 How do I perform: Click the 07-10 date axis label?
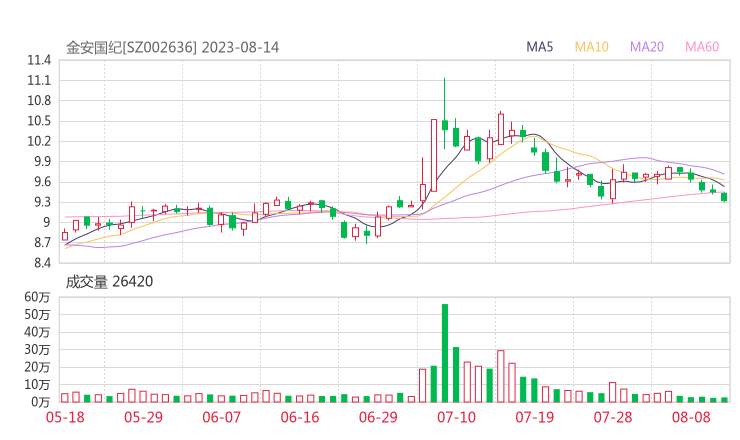point(456,417)
